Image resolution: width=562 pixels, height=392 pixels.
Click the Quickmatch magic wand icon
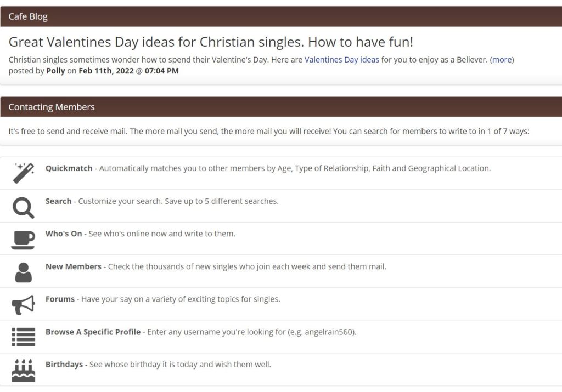pyautogui.click(x=24, y=173)
